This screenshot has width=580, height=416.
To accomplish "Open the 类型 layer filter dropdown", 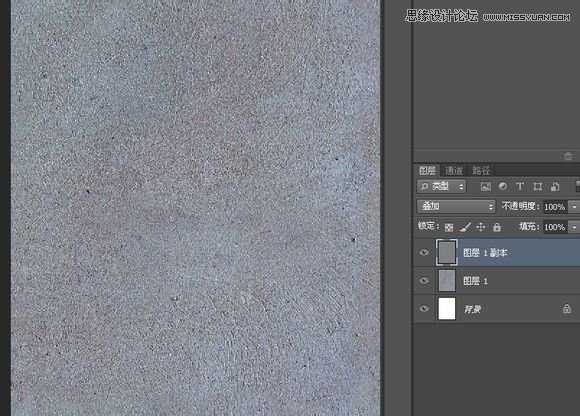I will click(x=441, y=186).
